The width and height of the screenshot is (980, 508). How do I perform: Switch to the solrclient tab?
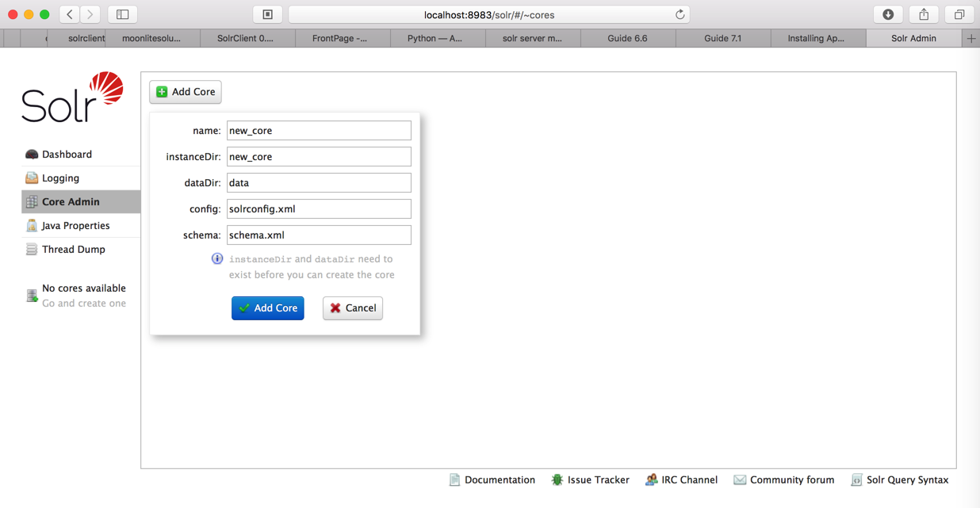tap(77, 38)
